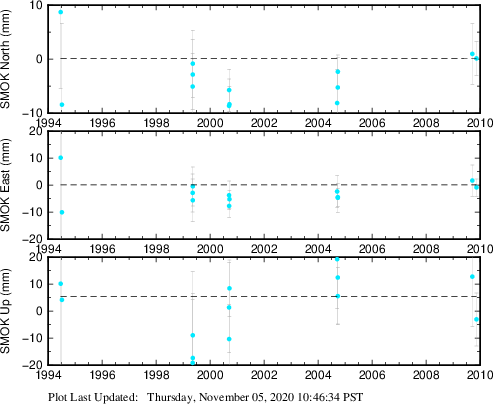493x404 pixels.
Task: Select the Up plot 2000 point near -10 mm
Action: point(229,339)
